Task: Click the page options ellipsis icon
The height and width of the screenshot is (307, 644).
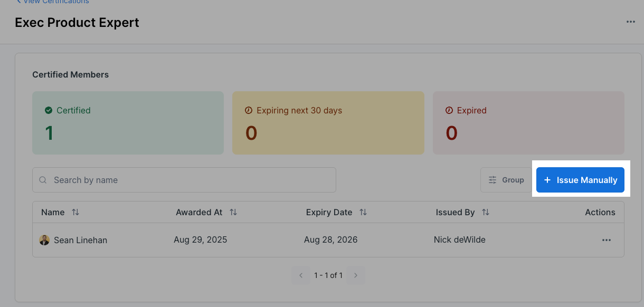Action: point(630,22)
